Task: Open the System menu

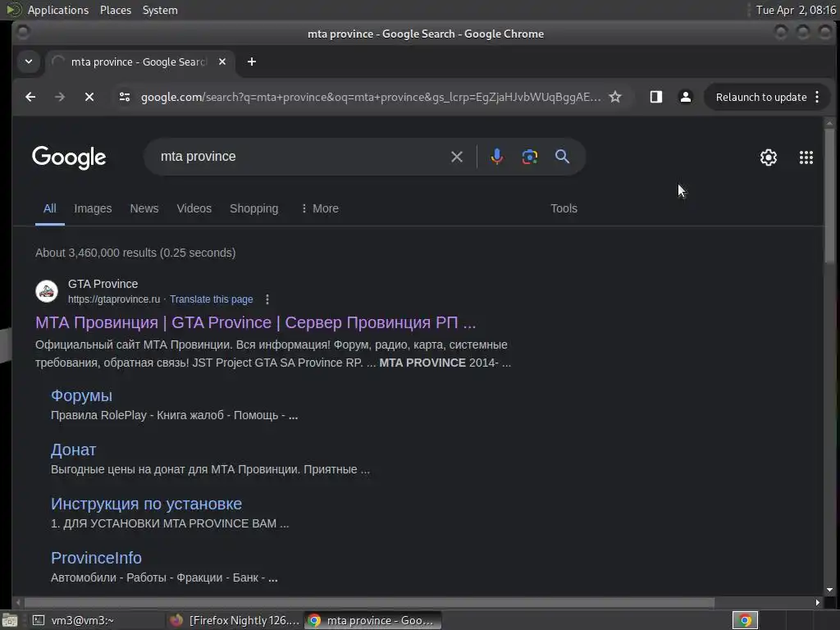Action: point(160,10)
